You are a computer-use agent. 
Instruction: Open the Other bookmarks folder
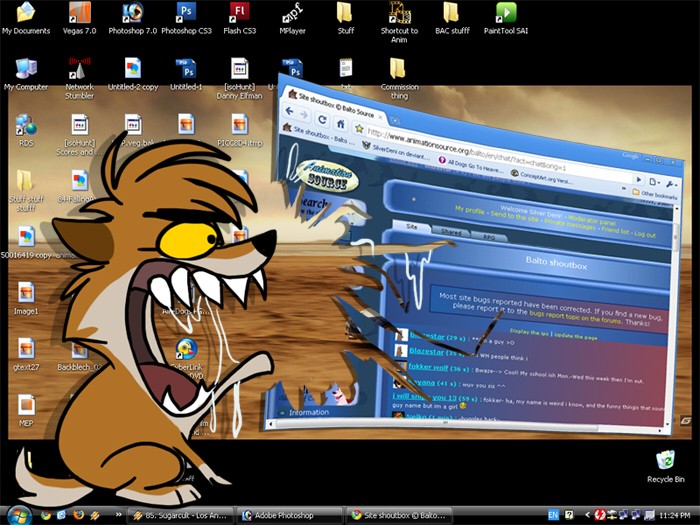point(655,194)
